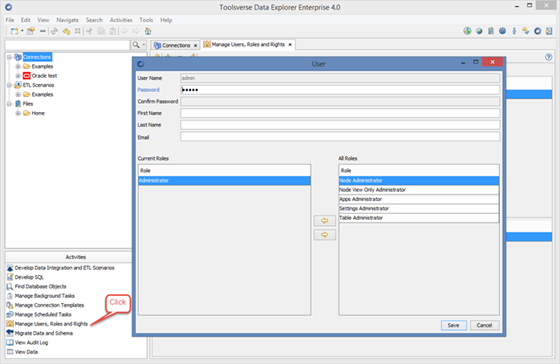The height and width of the screenshot is (364, 560).
Task: Expand Examples folder under ETL Scenarios
Action: (18, 94)
